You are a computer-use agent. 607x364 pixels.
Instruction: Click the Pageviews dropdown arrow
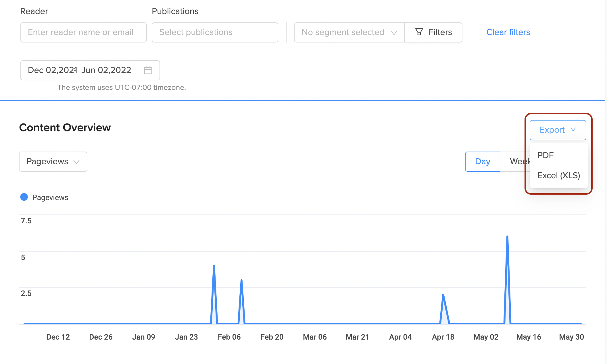76,162
